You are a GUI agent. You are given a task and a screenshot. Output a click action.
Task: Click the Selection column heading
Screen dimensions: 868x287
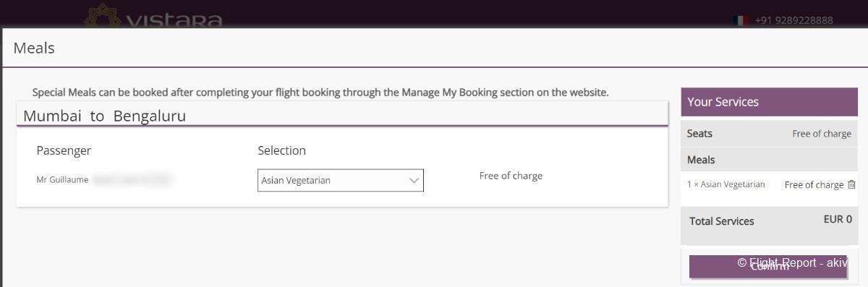point(281,150)
